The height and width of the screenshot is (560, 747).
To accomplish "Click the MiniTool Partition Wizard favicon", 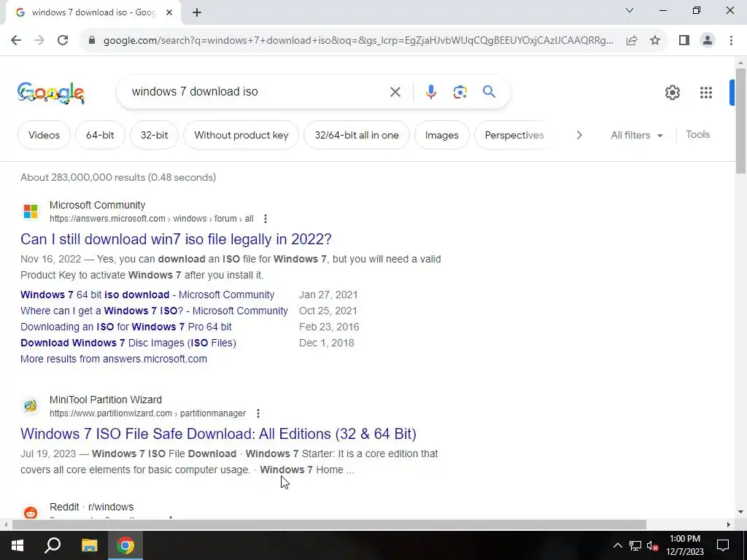I will coord(31,406).
